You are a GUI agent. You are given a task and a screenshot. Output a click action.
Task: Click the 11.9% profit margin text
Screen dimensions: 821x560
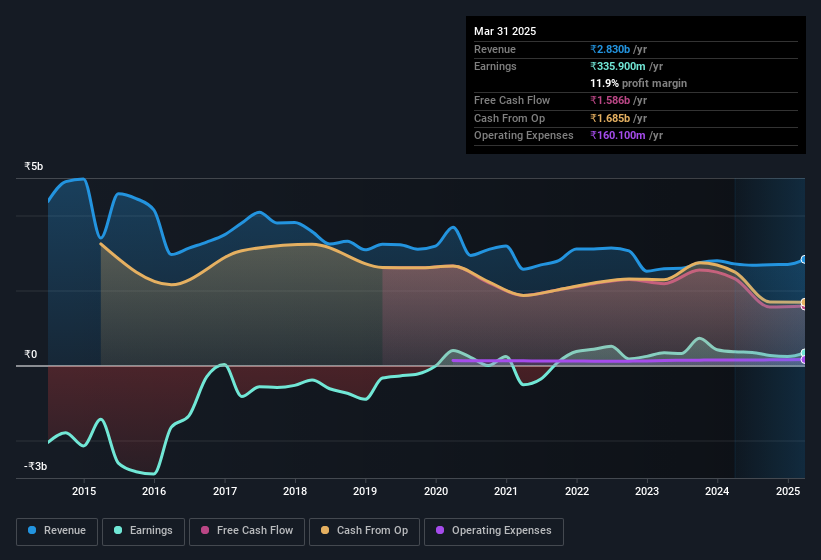click(x=638, y=83)
